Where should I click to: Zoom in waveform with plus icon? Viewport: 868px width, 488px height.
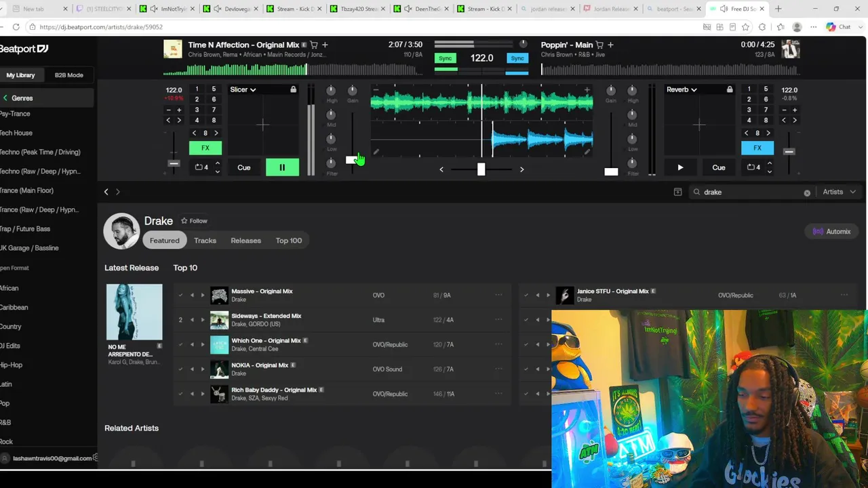[x=587, y=89]
